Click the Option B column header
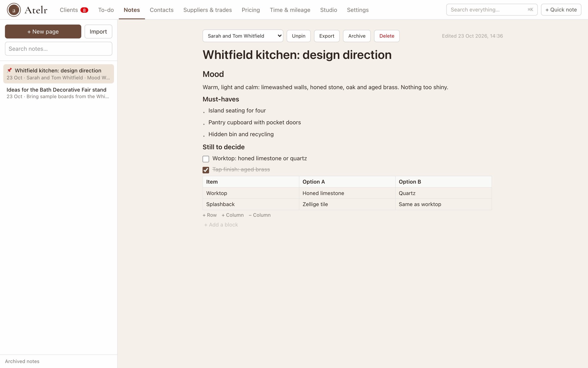 point(443,182)
